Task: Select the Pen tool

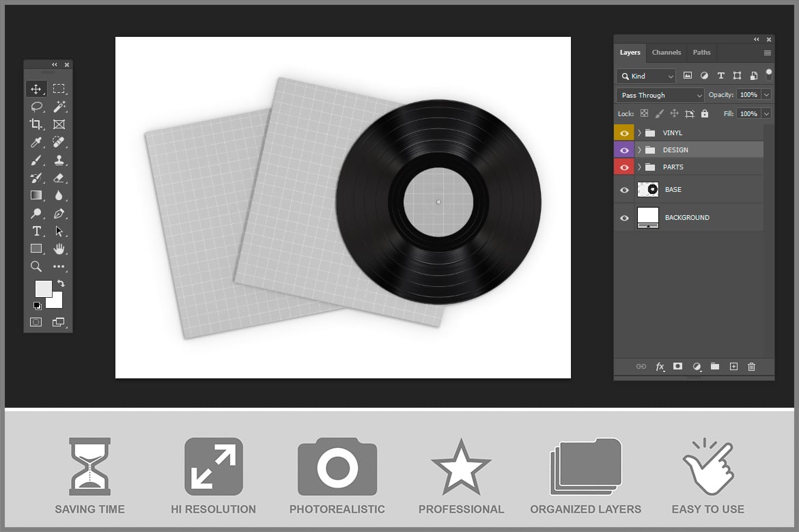Action: click(59, 213)
